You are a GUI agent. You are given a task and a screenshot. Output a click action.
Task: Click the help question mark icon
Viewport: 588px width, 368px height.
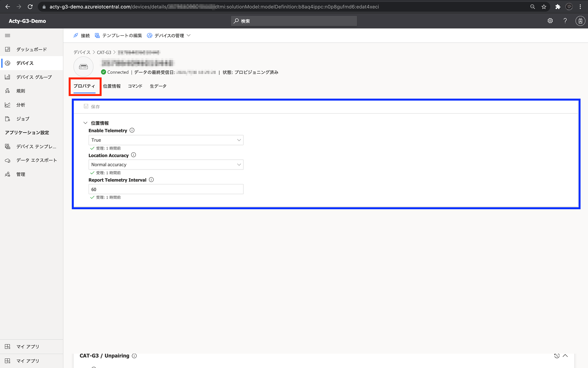click(565, 21)
